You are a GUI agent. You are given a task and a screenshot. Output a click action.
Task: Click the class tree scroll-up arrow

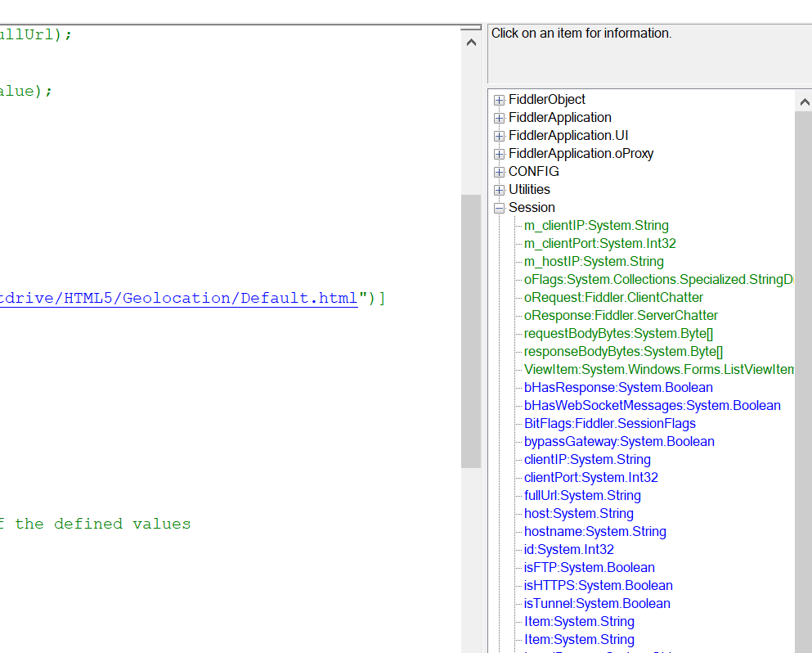804,102
